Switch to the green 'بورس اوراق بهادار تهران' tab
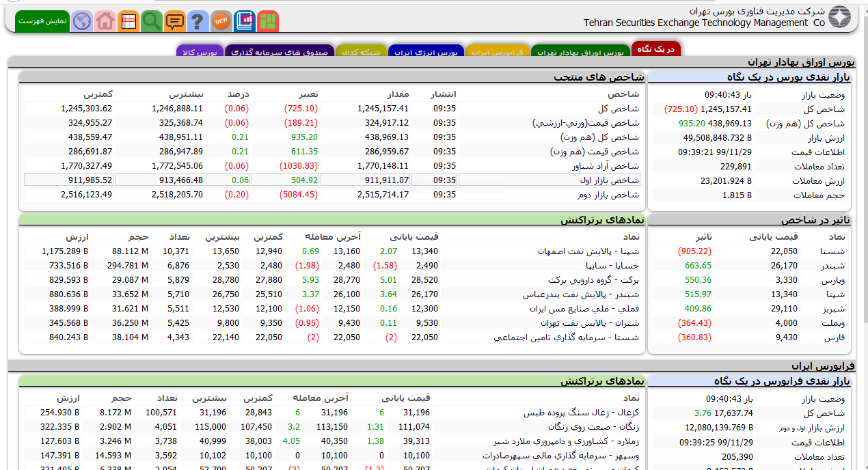868x470 pixels. click(580, 52)
